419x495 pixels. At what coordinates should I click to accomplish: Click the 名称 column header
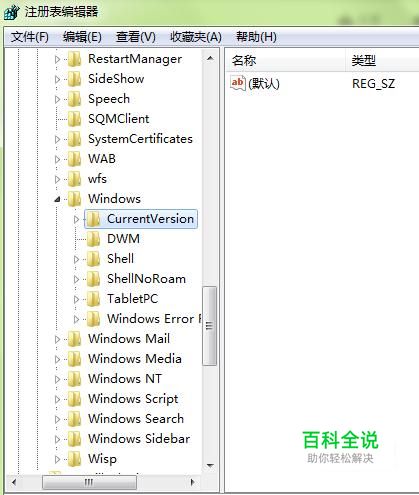[286, 61]
